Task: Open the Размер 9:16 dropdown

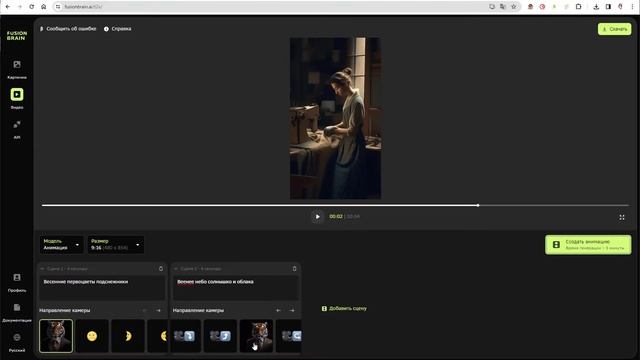Action: pos(116,244)
